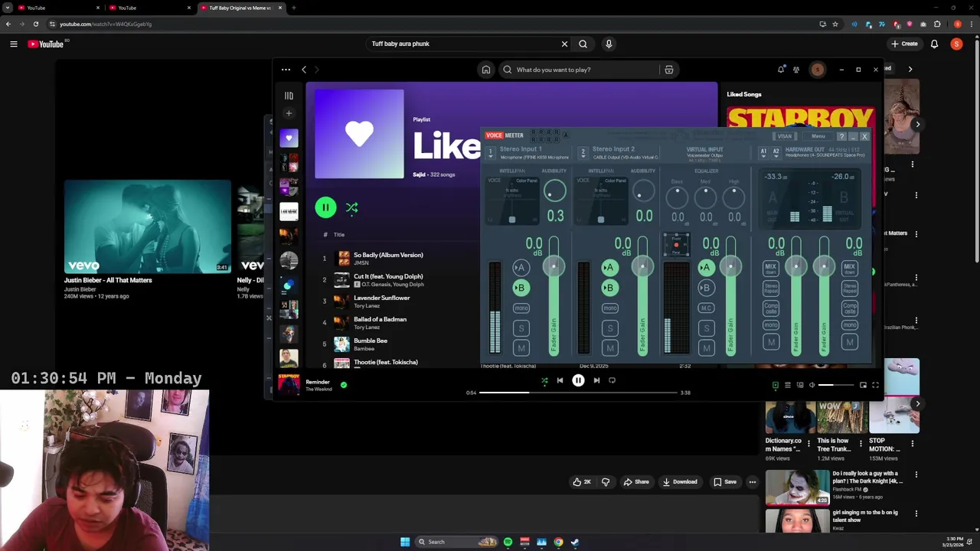The height and width of the screenshot is (551, 980).
Task: Open YouTube account avatar menu
Action: (956, 44)
